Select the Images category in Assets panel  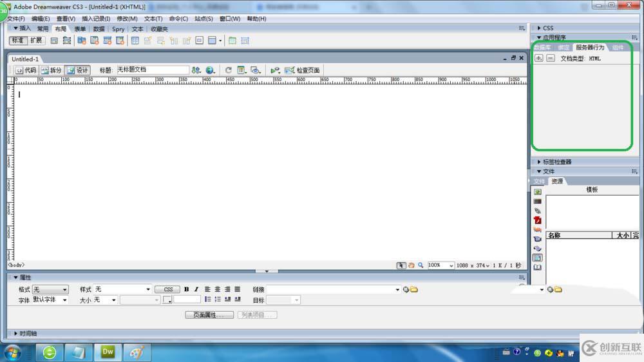pyautogui.click(x=537, y=192)
